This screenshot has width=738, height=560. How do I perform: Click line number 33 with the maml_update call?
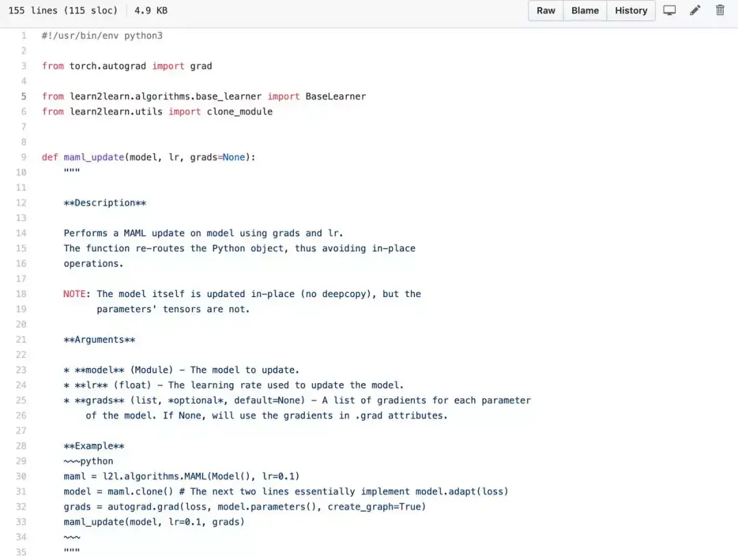(21, 522)
